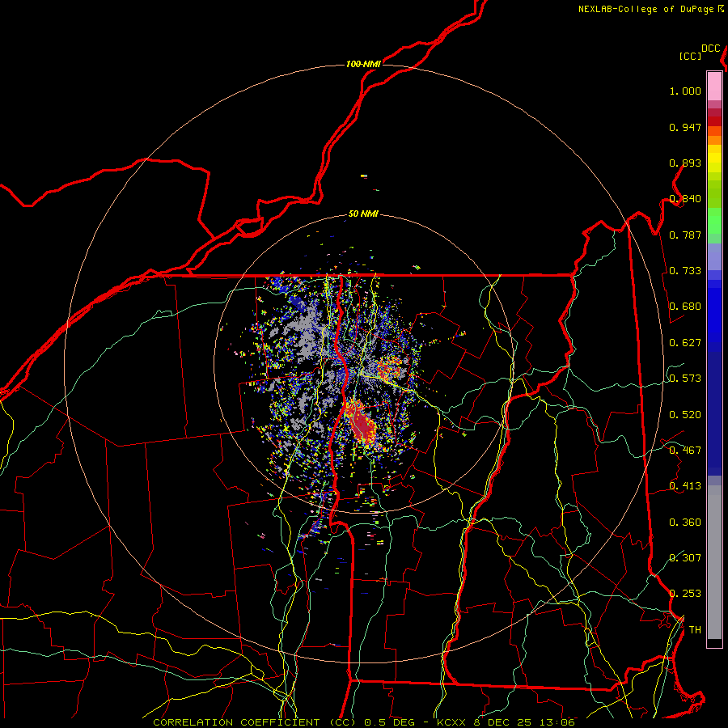Pick the dark red colorbar swatch

tap(714, 121)
